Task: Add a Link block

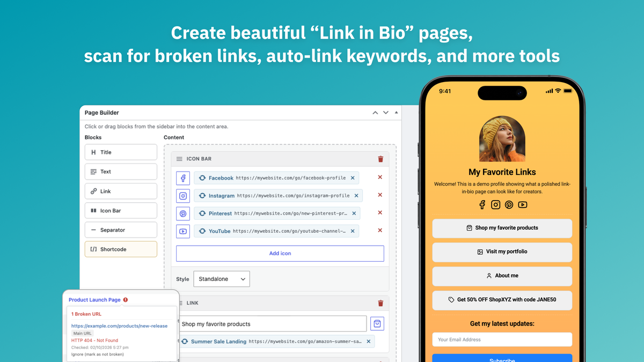Action: pos(121,191)
